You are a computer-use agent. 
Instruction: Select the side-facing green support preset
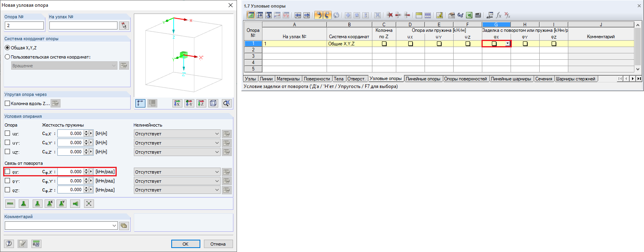coord(75,203)
